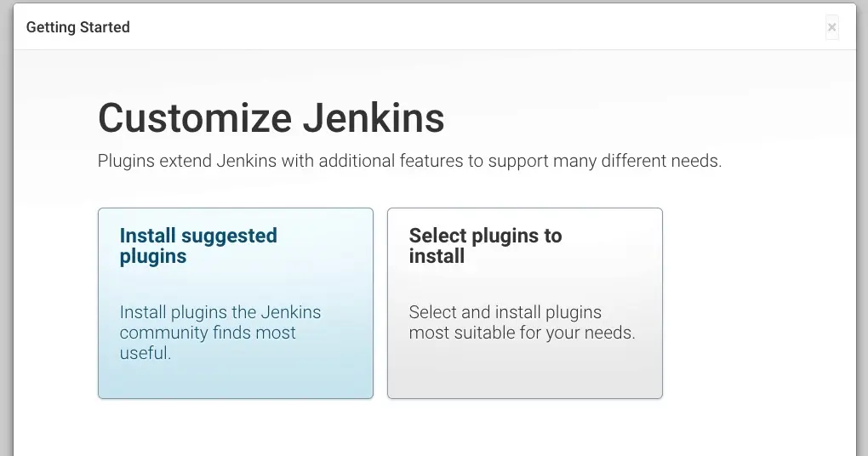Click 'community finds most' line in blue box
This screenshot has width=868, height=456.
pyautogui.click(x=208, y=333)
